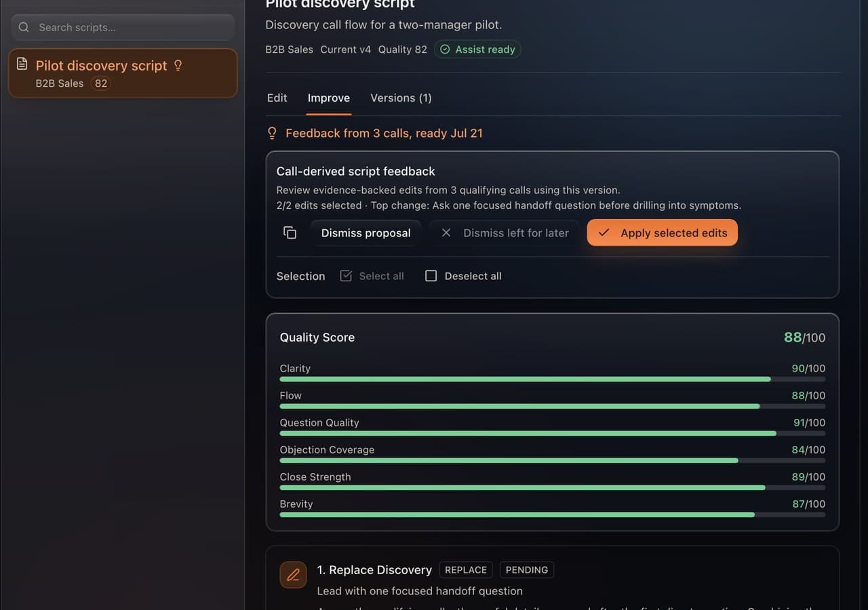Click the Clarity score progress bar
This screenshot has height=610, width=868.
pos(553,379)
